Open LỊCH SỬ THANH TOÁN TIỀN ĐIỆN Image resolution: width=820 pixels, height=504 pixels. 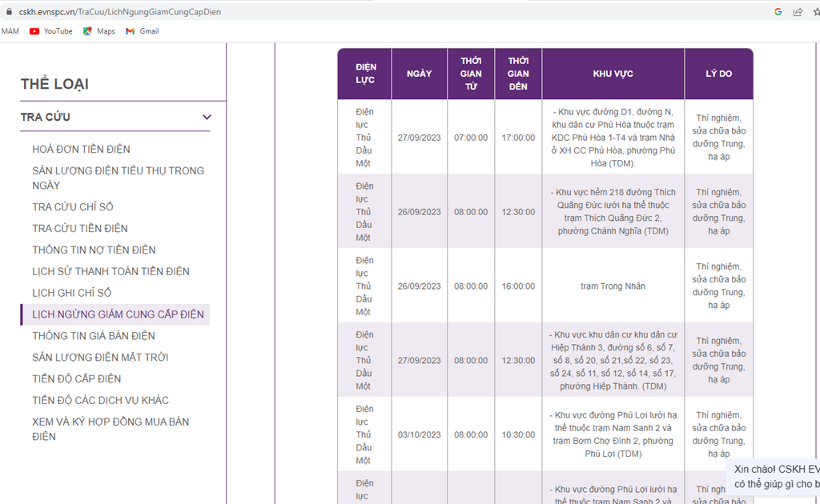coord(111,271)
